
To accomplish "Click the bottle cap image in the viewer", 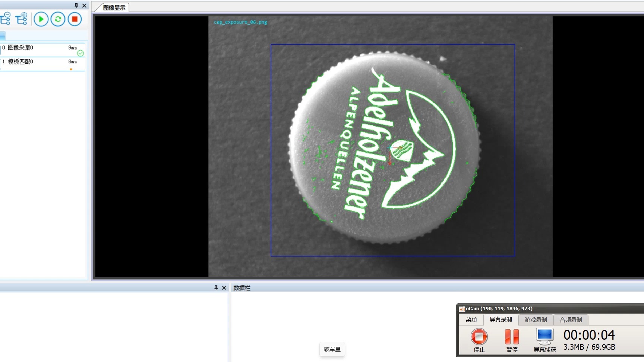I will pos(384,147).
